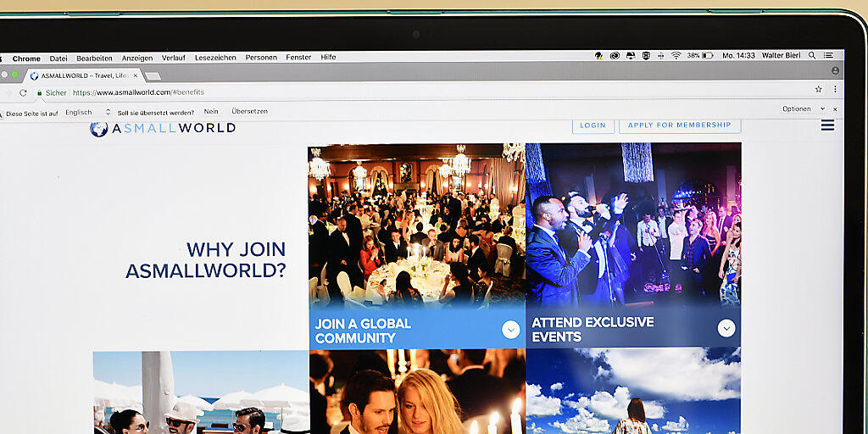Click the green secure padlock icon
The image size is (868, 434).
point(39,93)
